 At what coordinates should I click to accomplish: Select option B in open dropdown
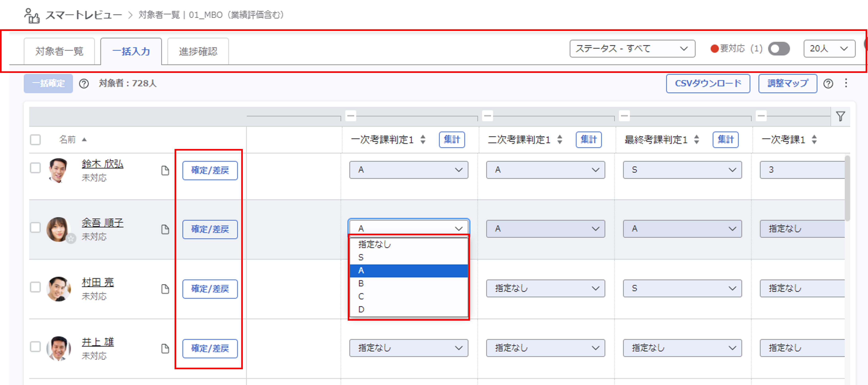pos(361,284)
